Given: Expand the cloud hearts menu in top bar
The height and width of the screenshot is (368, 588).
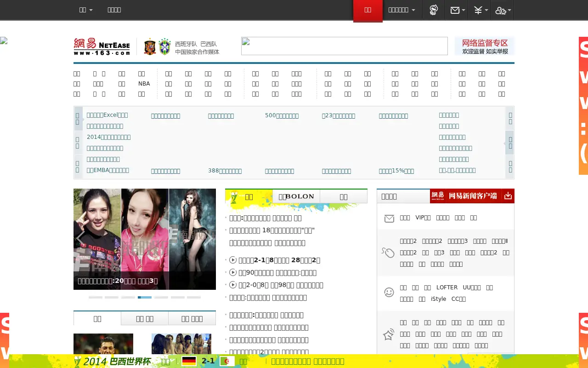Looking at the screenshot, I should pyautogui.click(x=503, y=10).
